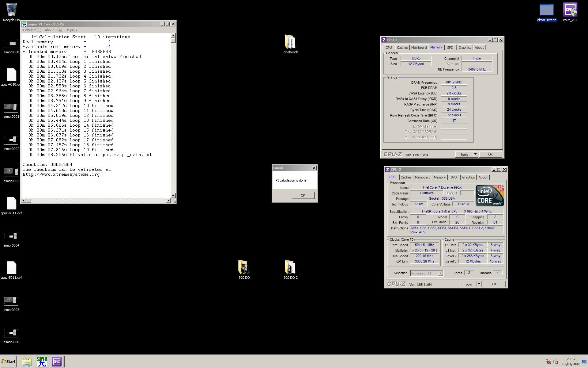Switch to Mainboard tab in Memory CPU-Z window

click(x=419, y=48)
